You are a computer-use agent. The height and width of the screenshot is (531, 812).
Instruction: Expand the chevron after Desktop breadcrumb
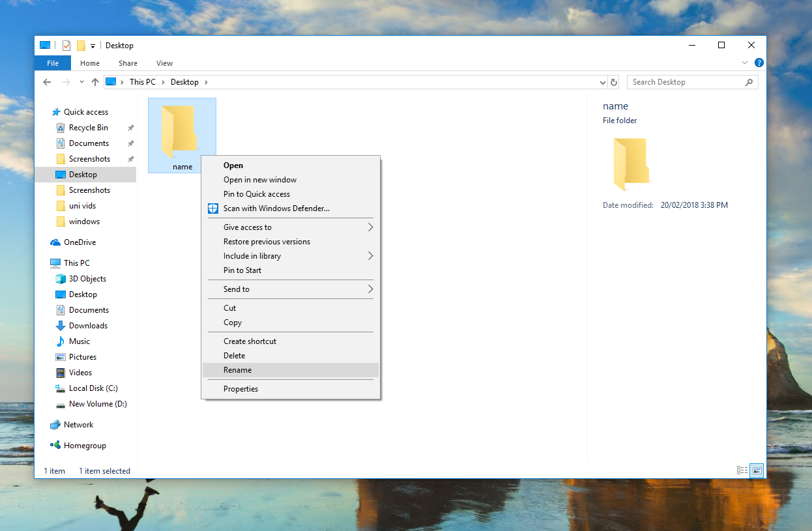(206, 82)
